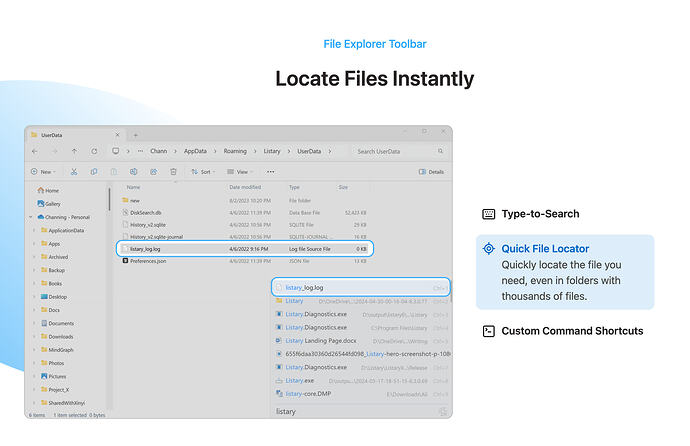Switch to the Type-to-Search feature tab
Screen dimensions: 690x446
pyautogui.click(x=531, y=214)
